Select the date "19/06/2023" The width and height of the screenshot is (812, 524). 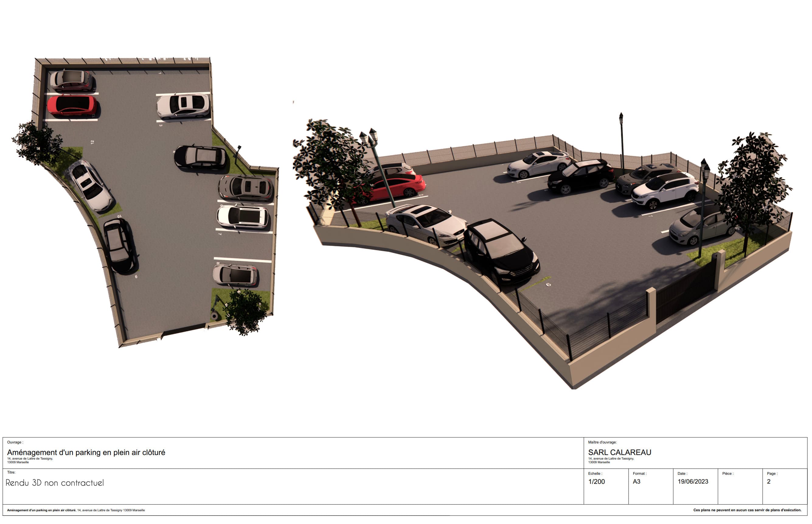[x=693, y=482]
